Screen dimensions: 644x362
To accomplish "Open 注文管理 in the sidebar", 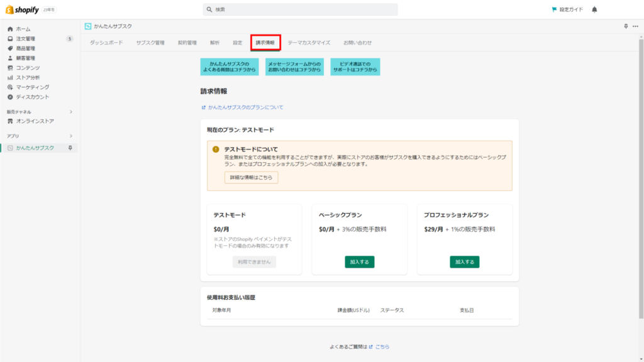I will (25, 38).
